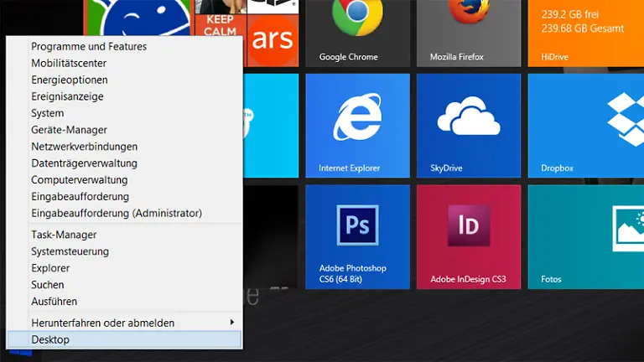Open Geräte-Manager from the menu
This screenshot has width=644, height=362.
point(69,130)
